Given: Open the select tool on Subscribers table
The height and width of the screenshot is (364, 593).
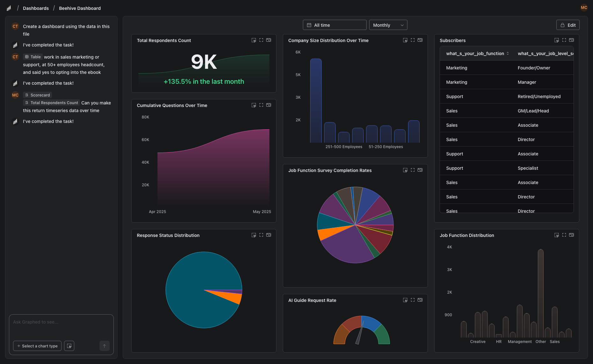Looking at the screenshot, I should (557, 40).
